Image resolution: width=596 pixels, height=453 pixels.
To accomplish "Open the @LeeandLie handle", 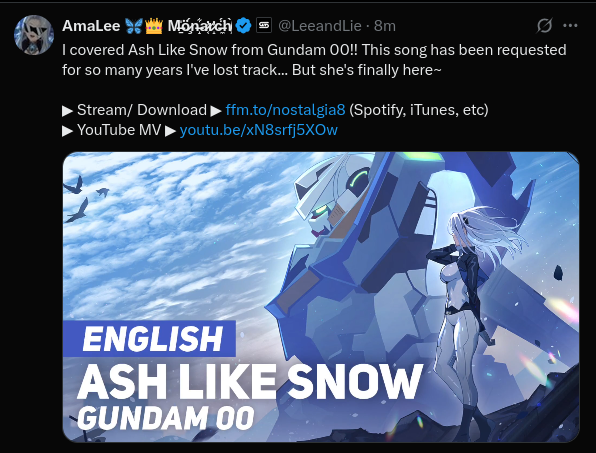I will coord(320,26).
